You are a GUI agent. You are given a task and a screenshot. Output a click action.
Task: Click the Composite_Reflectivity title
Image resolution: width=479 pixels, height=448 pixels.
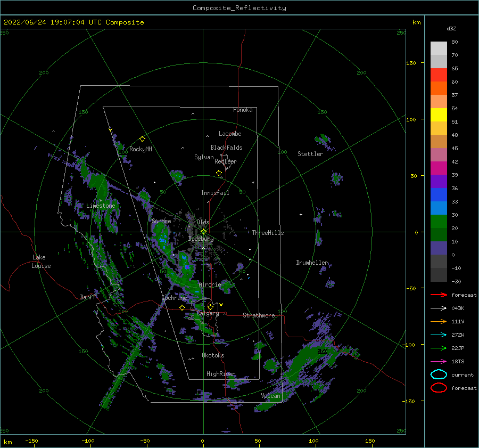(240, 8)
